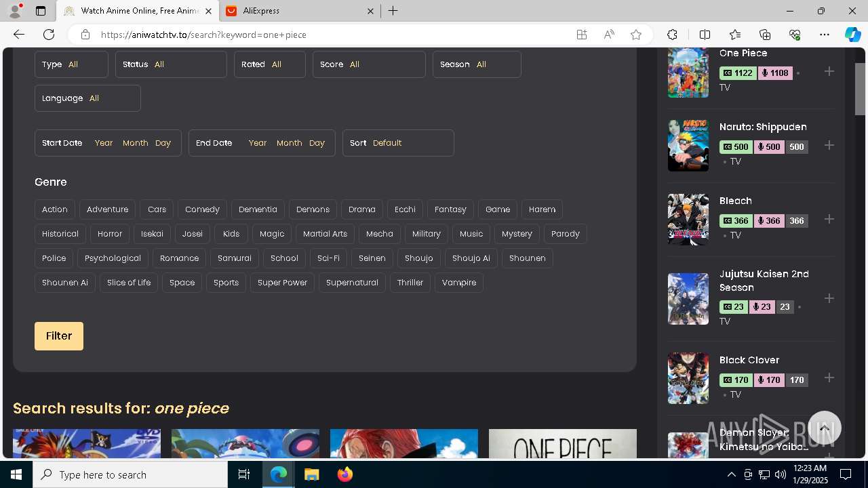Open the Copilot sidebar icon

[x=852, y=35]
